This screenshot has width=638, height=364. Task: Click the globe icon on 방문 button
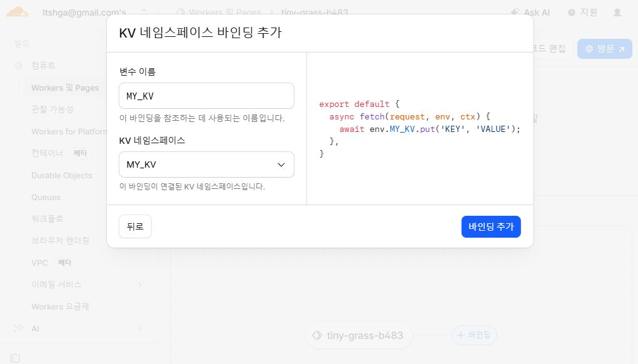point(589,49)
